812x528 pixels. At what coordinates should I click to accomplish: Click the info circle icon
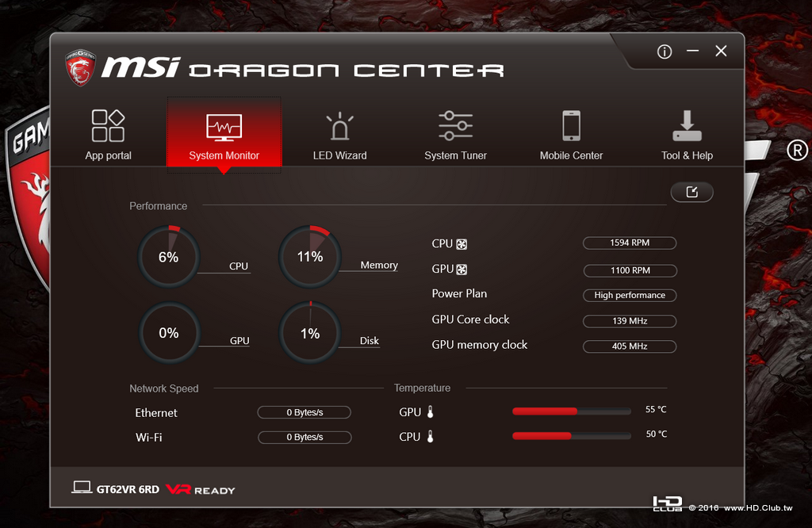(665, 52)
